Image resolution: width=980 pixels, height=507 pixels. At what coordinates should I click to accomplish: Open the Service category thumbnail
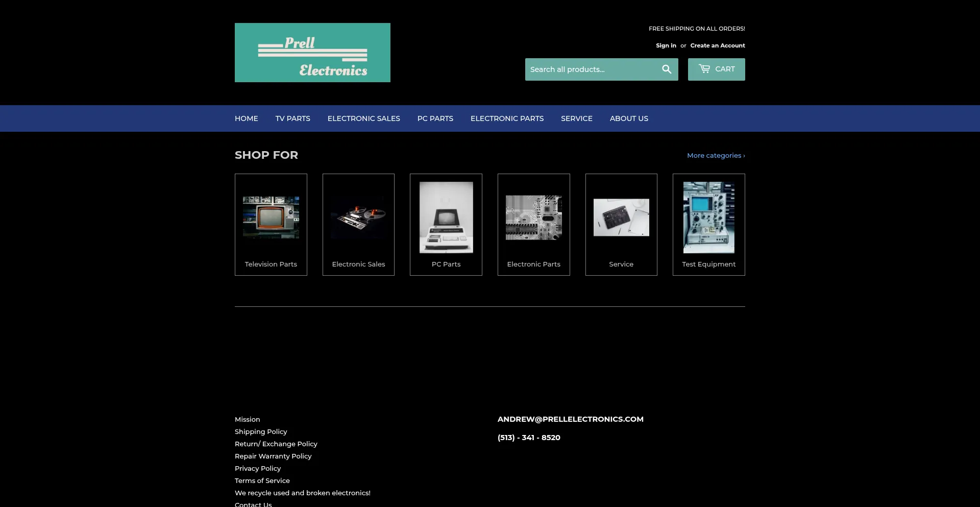click(x=621, y=218)
